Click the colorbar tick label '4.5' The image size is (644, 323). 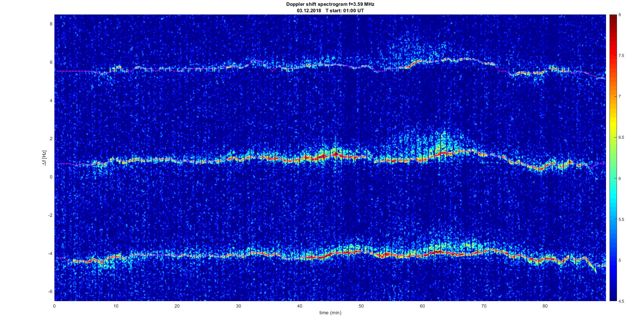[x=621, y=301]
